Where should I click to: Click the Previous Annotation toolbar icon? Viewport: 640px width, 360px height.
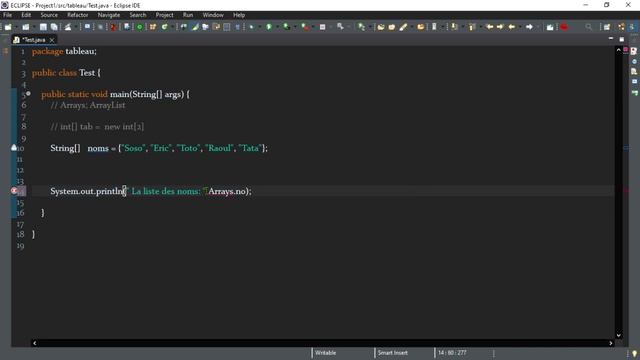(x=471, y=27)
